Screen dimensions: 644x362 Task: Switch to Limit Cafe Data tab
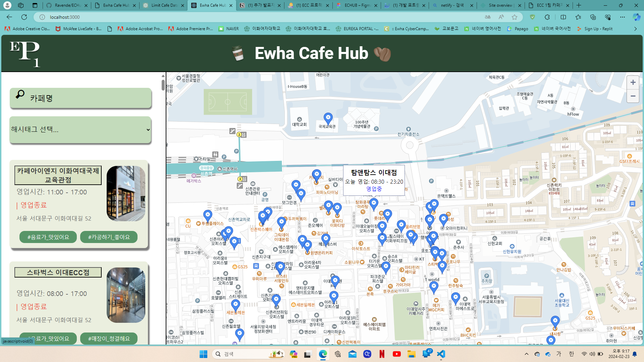(x=164, y=5)
